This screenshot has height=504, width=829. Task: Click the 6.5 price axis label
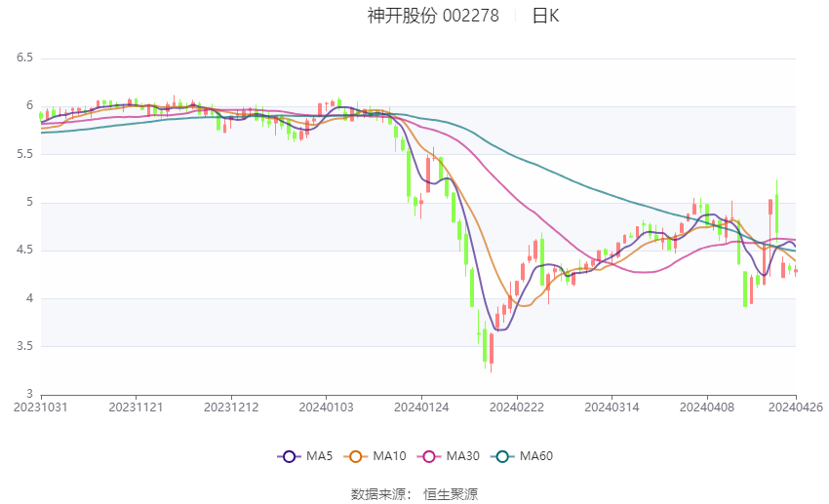point(24,58)
